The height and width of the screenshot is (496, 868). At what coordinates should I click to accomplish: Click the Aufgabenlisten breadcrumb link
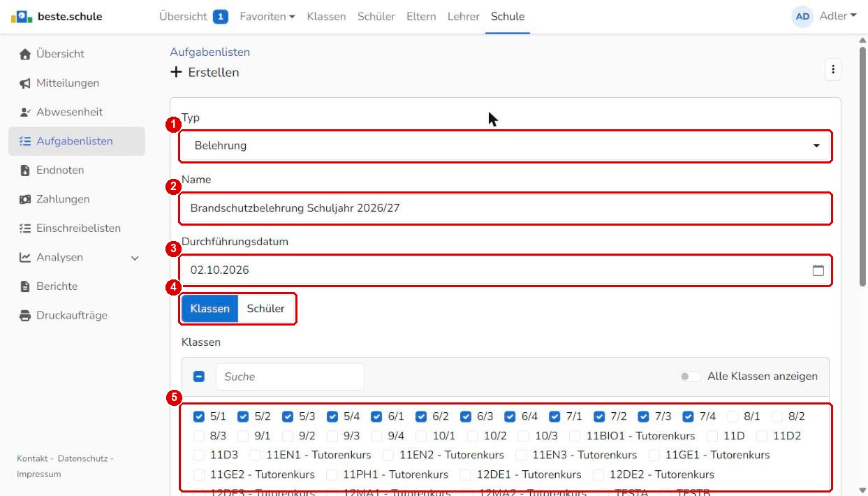tap(210, 52)
